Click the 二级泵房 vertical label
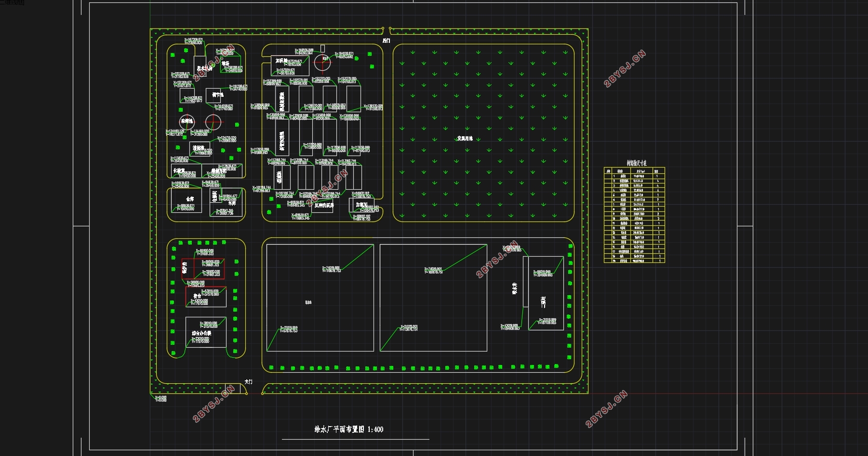 [544, 302]
